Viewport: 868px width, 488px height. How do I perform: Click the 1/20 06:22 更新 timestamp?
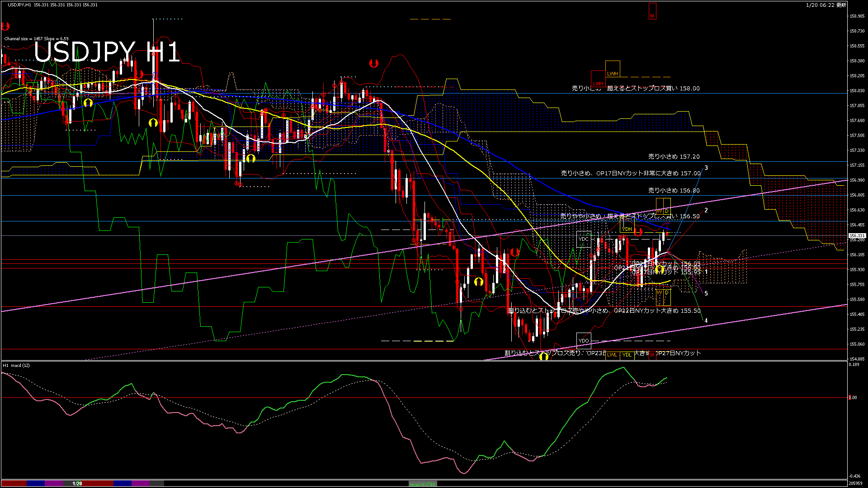826,5
